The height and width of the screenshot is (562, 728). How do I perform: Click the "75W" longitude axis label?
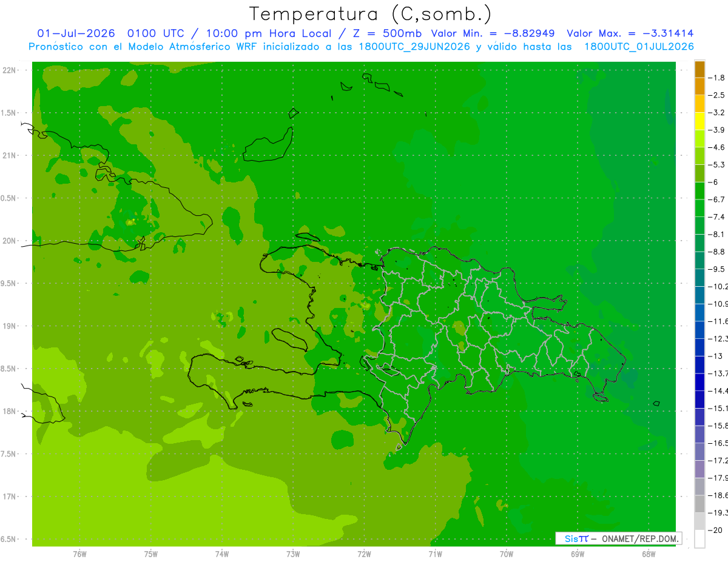click(x=150, y=554)
